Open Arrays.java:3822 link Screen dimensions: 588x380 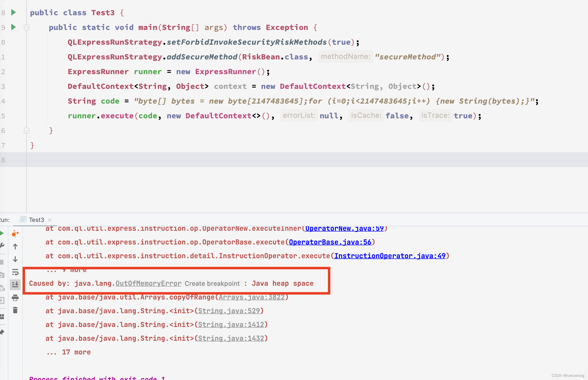(x=252, y=297)
